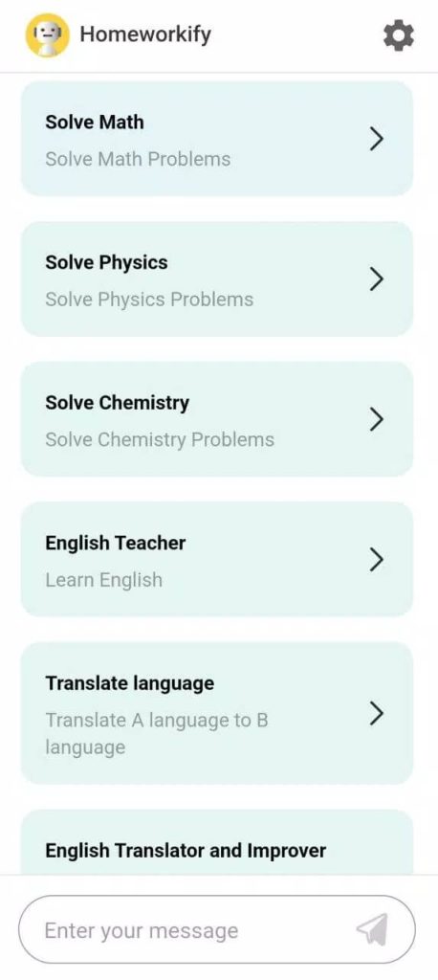
Task: Open the Solve Physics card title
Action: pos(106,262)
